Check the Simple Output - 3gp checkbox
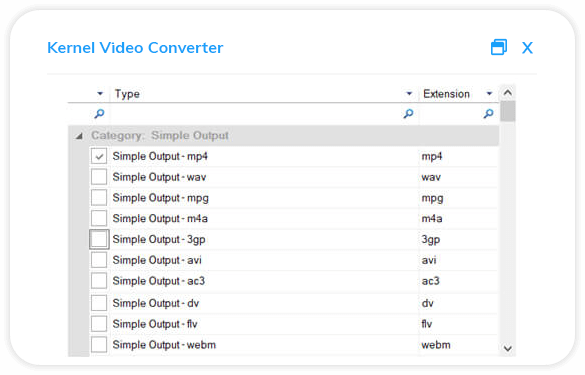The height and width of the screenshot is (375, 585). coord(99,239)
